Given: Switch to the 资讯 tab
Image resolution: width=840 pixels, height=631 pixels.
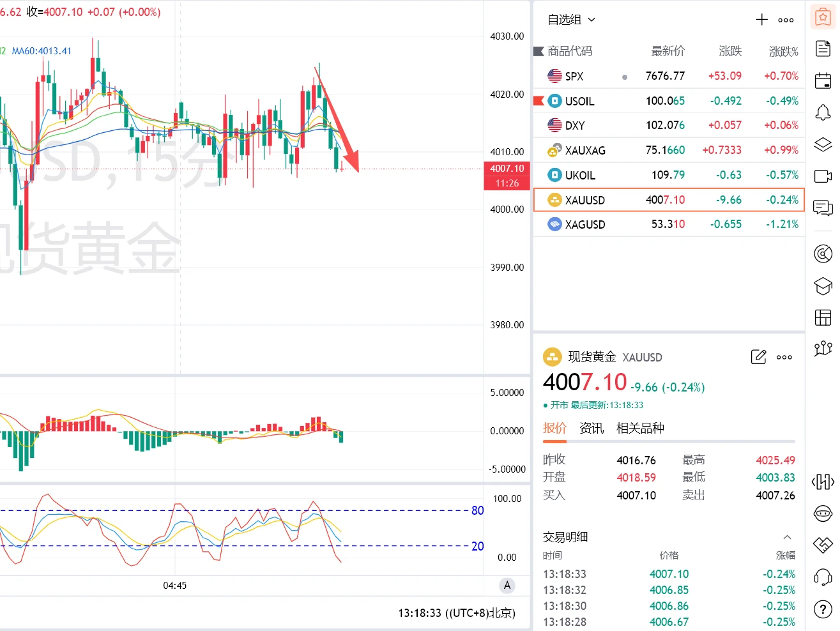Looking at the screenshot, I should point(592,428).
